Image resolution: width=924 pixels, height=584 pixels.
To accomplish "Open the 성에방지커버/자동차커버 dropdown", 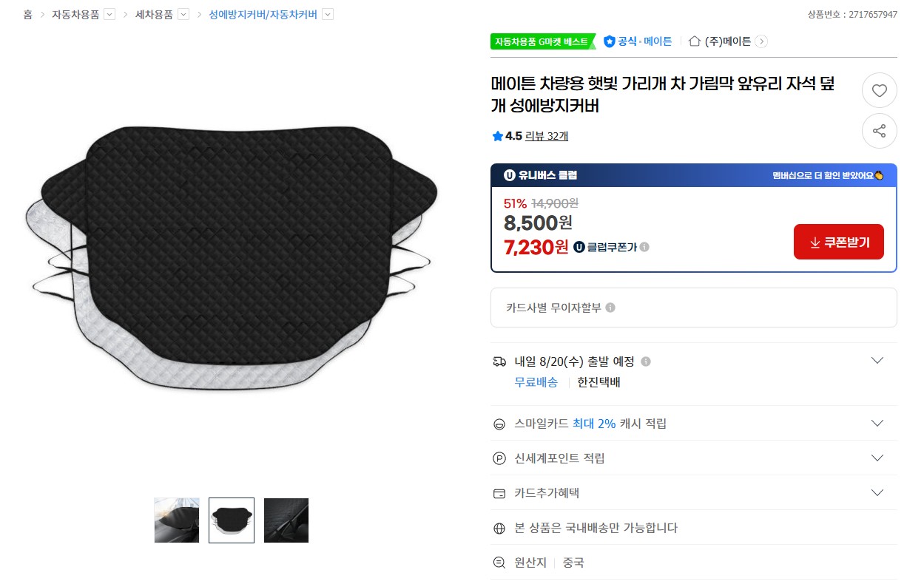I will point(328,14).
